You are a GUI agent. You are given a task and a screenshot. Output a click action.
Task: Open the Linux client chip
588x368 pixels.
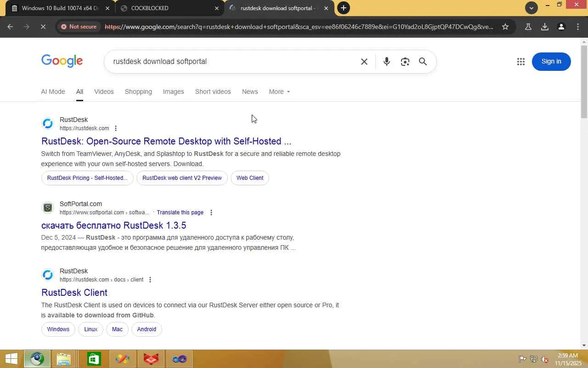point(90,329)
